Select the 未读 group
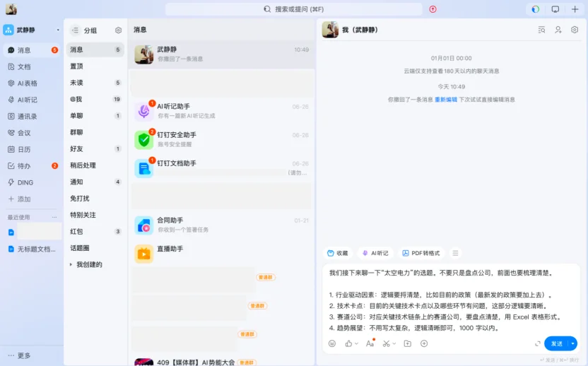Image resolution: width=588 pixels, height=366 pixels. (x=95, y=83)
